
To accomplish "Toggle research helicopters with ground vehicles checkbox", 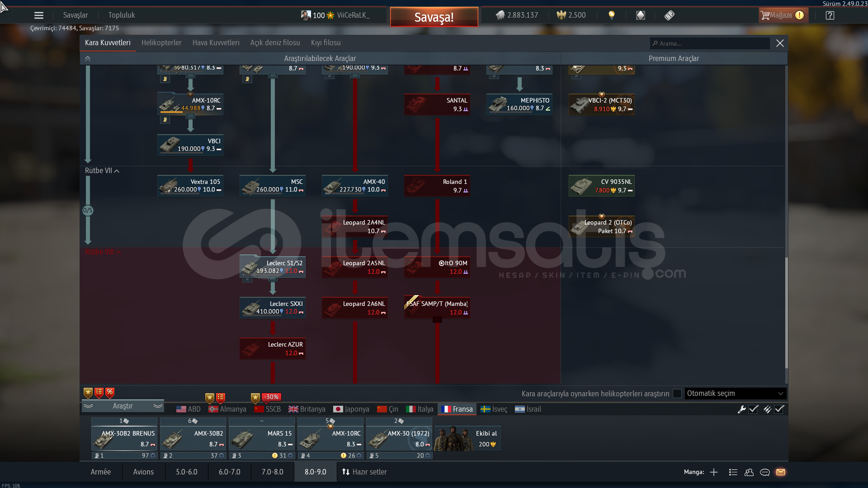I will click(677, 394).
